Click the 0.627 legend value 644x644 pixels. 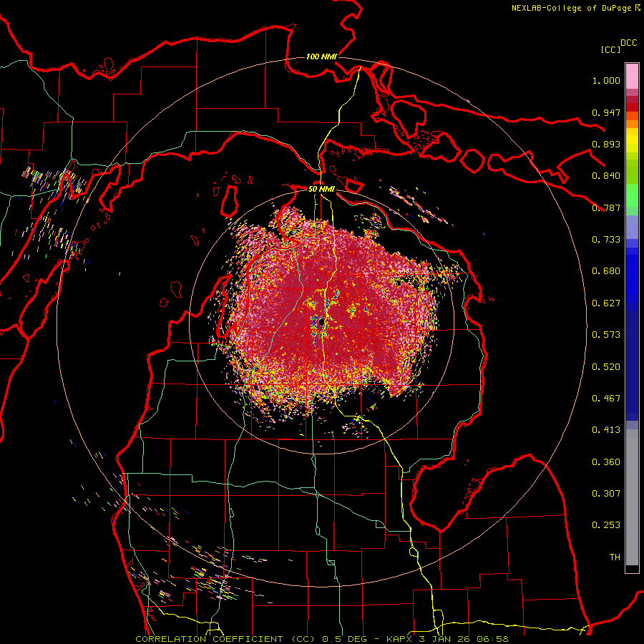point(606,303)
